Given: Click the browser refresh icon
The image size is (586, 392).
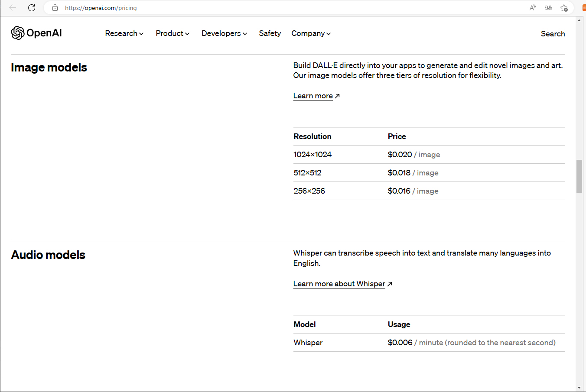Looking at the screenshot, I should (32, 8).
